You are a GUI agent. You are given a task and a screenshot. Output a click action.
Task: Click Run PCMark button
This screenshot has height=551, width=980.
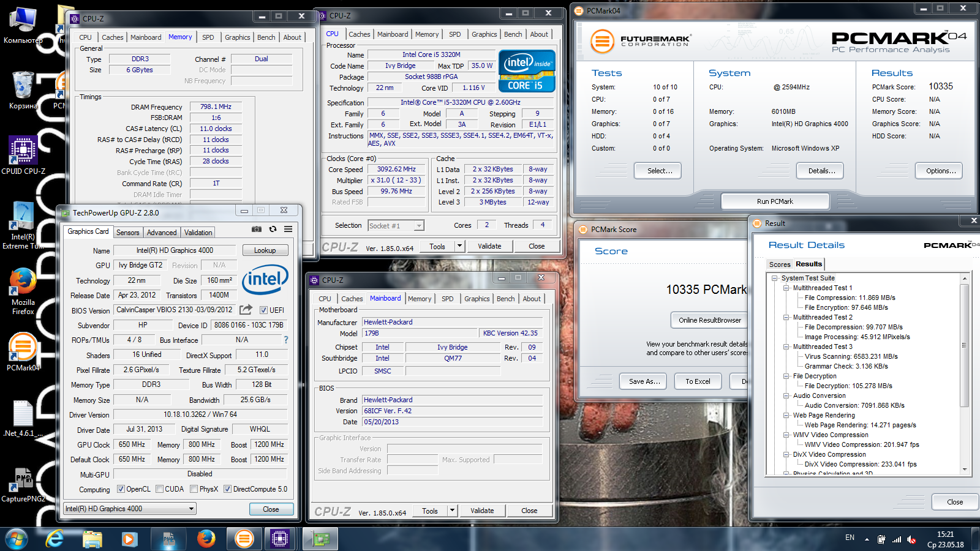(775, 201)
